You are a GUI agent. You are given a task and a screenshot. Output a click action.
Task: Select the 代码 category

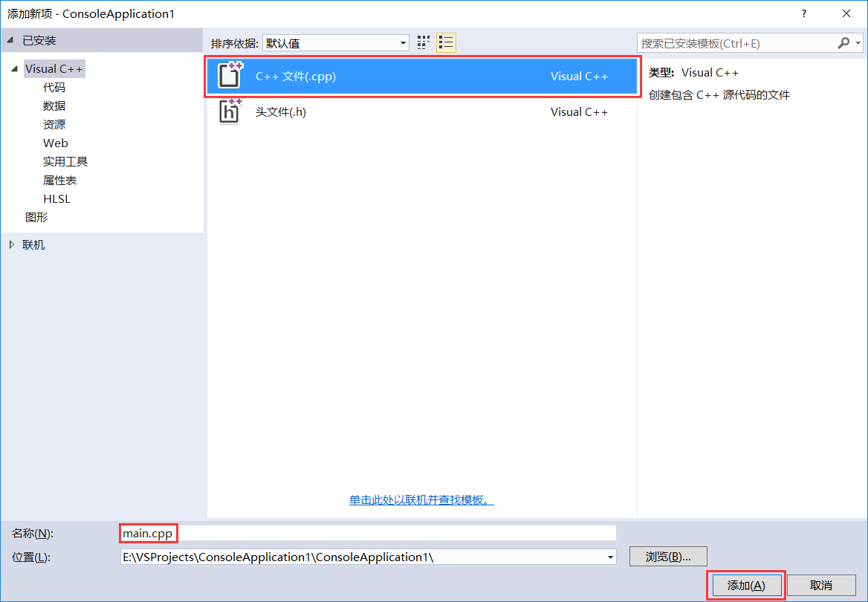[54, 87]
